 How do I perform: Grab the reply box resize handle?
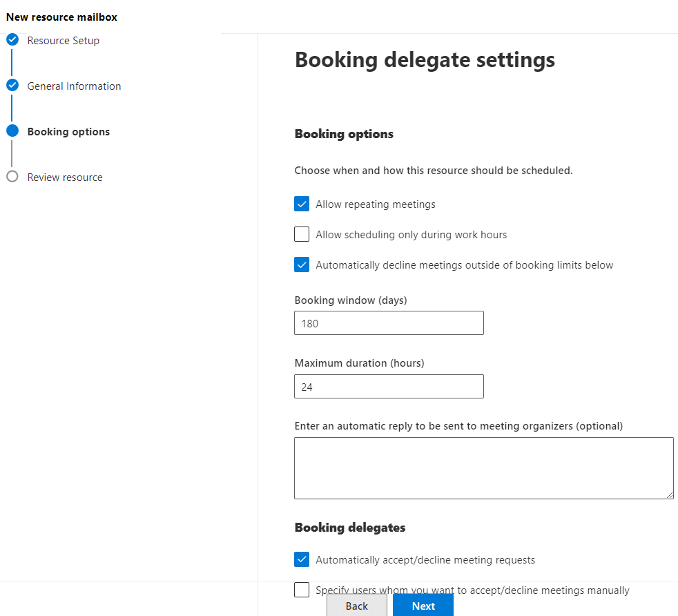tap(670, 495)
